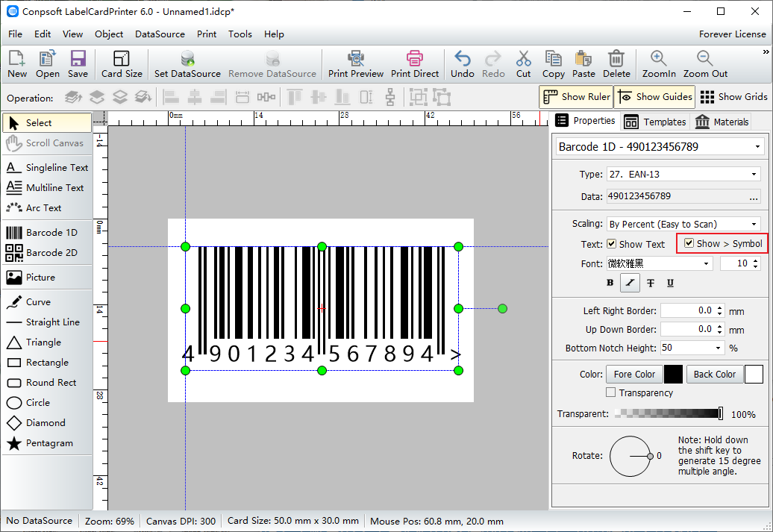Viewport: 773px width, 532px height.
Task: Click the Back Color button
Action: pyautogui.click(x=714, y=375)
